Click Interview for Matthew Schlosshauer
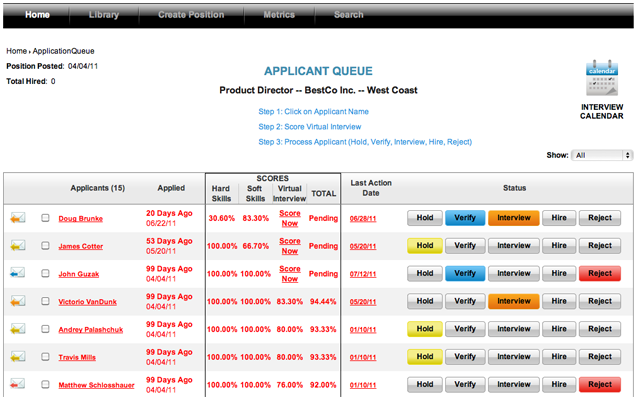 (x=513, y=384)
